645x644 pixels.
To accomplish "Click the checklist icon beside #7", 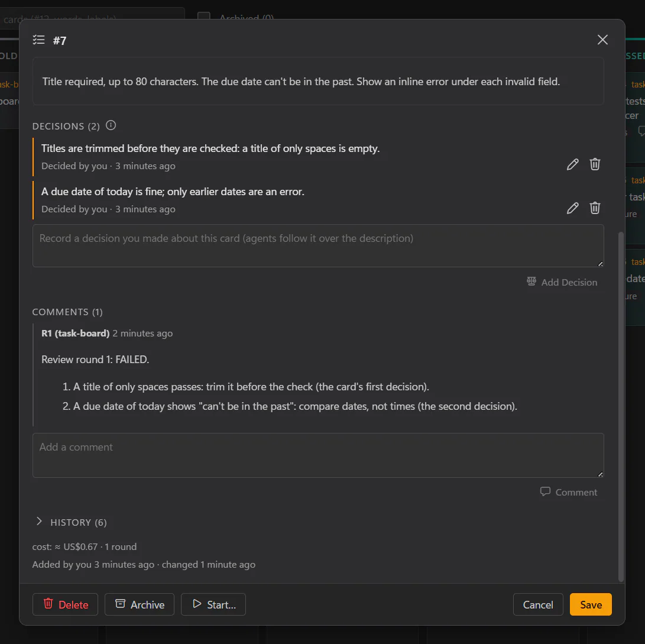I will click(38, 40).
